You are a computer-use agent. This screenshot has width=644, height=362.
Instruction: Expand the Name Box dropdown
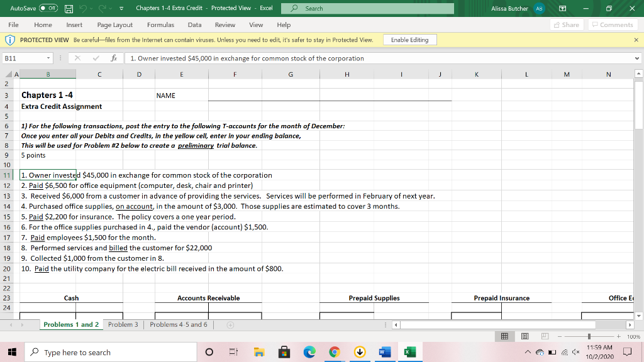(48, 58)
